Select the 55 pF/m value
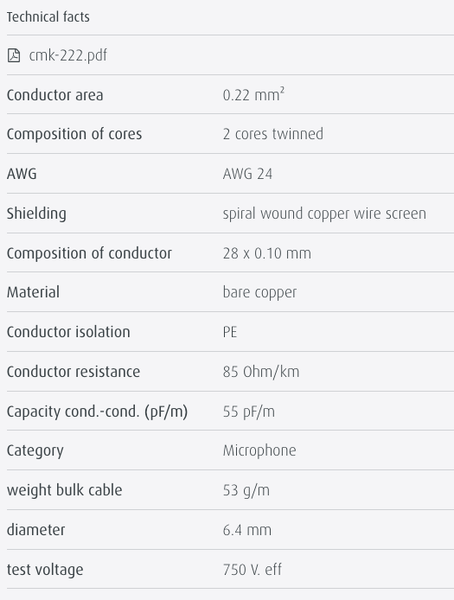454x600 pixels. click(249, 412)
